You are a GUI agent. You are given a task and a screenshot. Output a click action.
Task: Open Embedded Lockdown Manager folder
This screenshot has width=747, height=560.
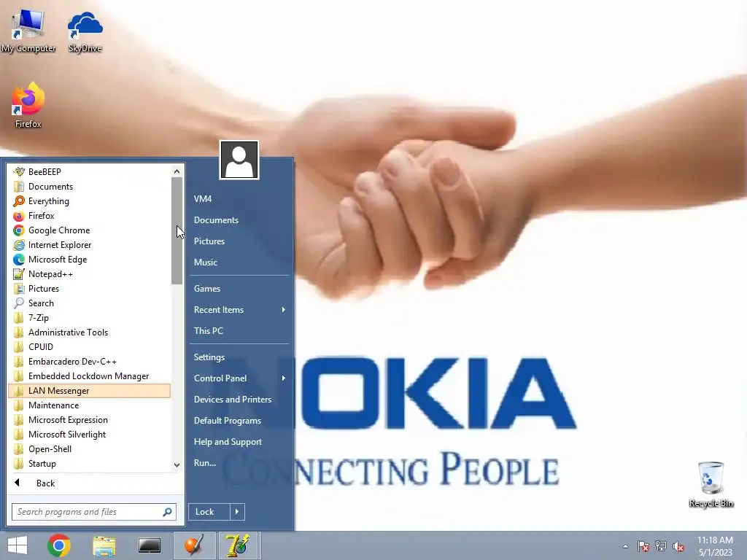click(89, 376)
